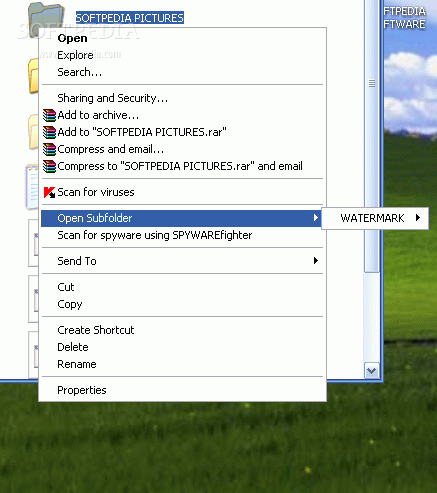This screenshot has height=493, width=437.
Task: Expand the Send To arrow
Action: coord(315,261)
